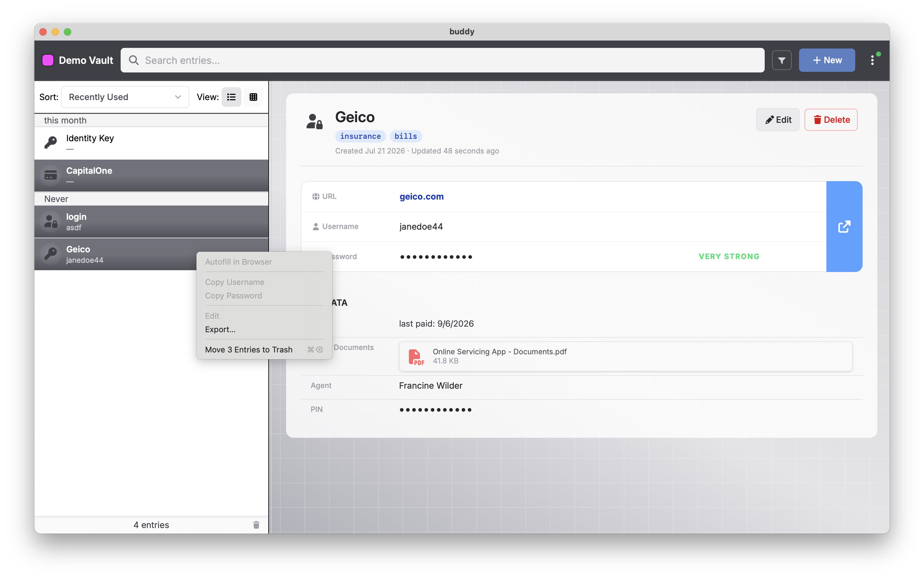This screenshot has width=924, height=579.
Task: Click the 'Never' group header
Action: click(x=151, y=199)
